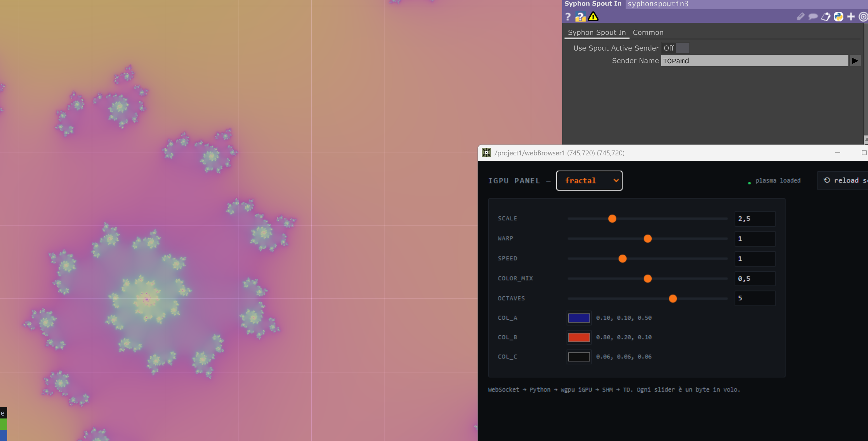Click the 'plasma loaded' status text

click(778, 181)
